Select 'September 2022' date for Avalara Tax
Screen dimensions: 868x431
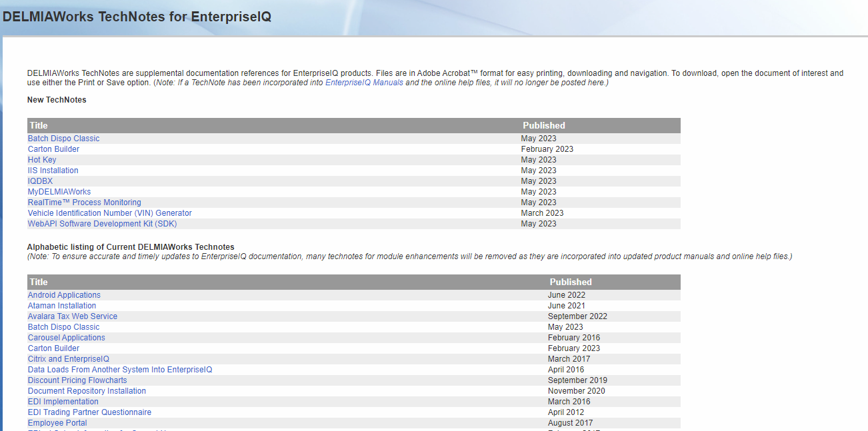(x=577, y=316)
